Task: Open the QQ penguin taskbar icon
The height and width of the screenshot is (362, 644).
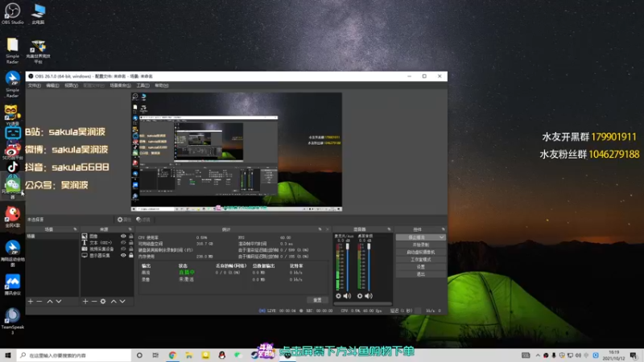Action: 222,355
